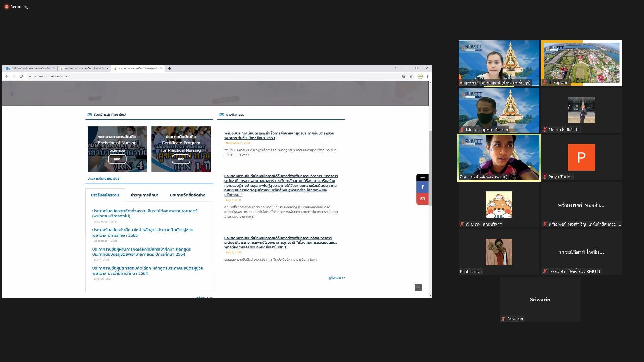Open the tab search dropdown arrow

point(396,68)
